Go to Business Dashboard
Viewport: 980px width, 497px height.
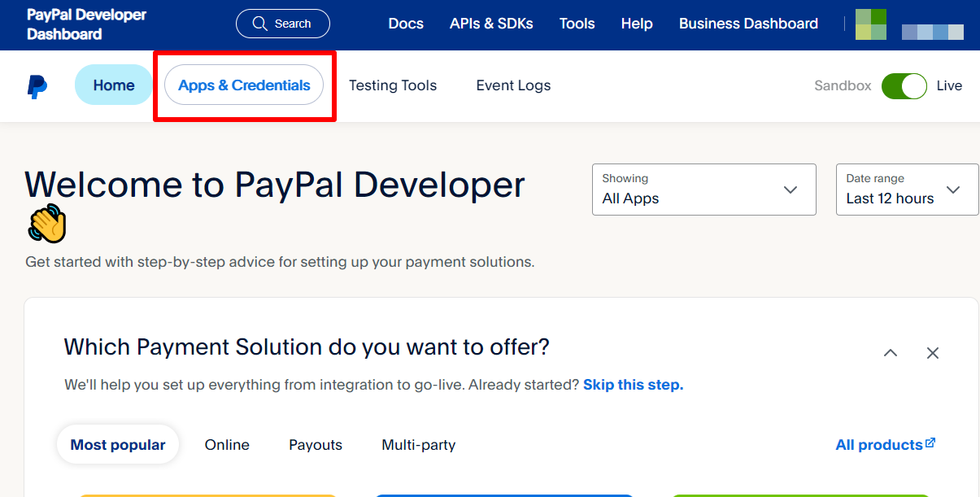click(x=748, y=24)
